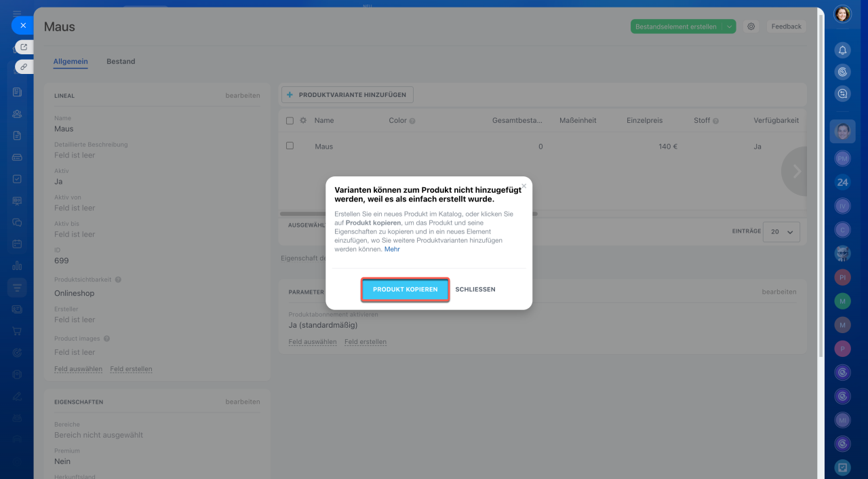Open the Einträge 20 dropdown
The image size is (868, 479).
781,231
